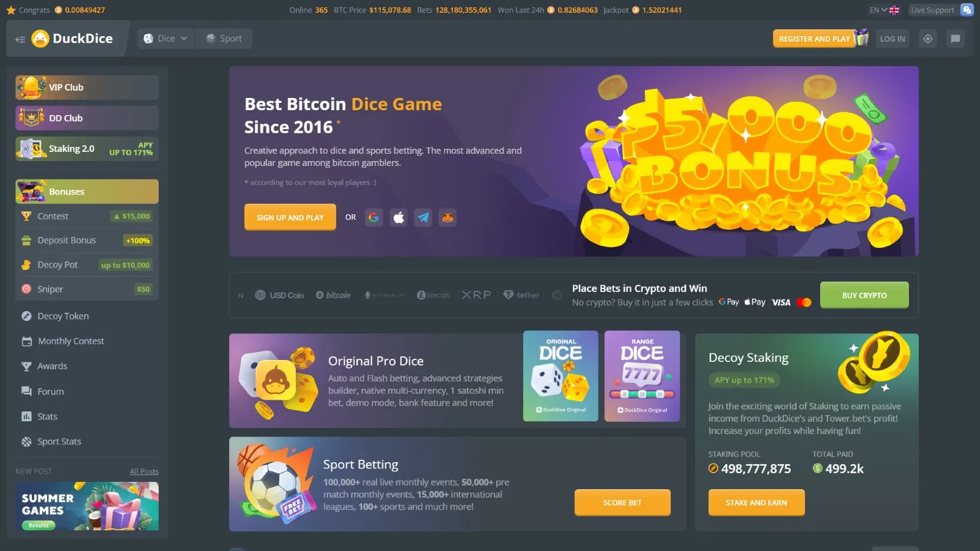The height and width of the screenshot is (551, 980).
Task: Click the target icon beside LOG IN
Action: click(x=928, y=39)
